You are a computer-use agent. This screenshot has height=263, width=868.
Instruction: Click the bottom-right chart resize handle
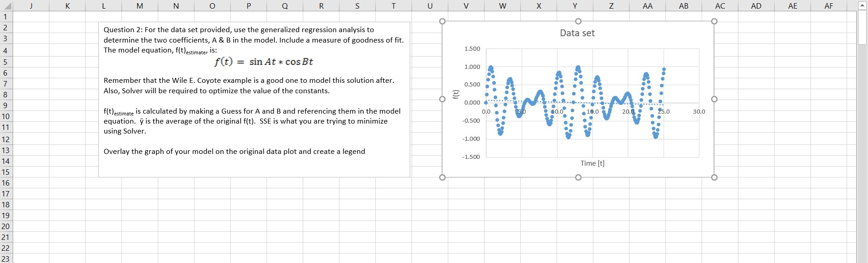pyautogui.click(x=714, y=177)
